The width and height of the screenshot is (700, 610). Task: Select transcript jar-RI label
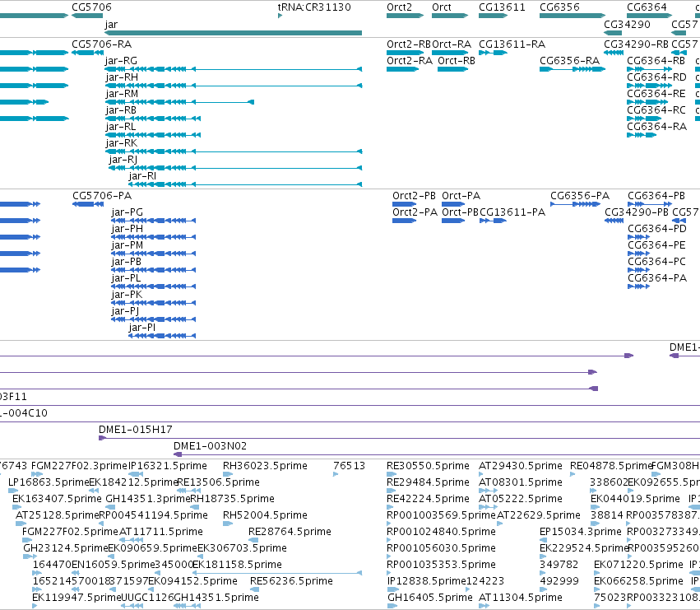tap(142, 176)
